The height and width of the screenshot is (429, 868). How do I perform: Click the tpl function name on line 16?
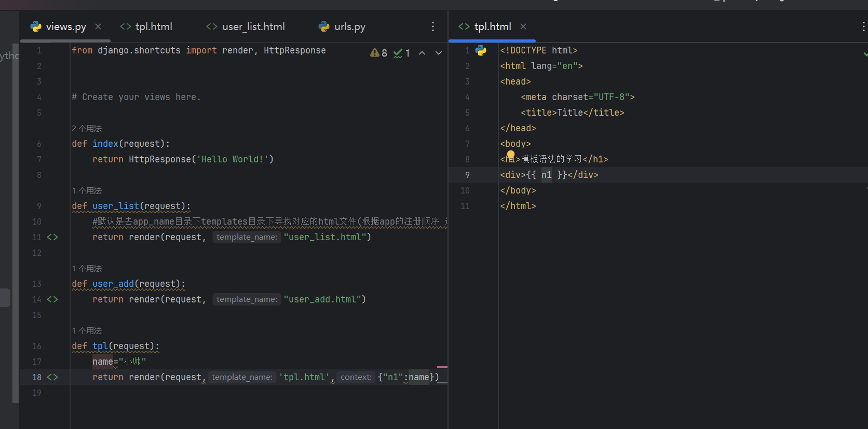click(100, 346)
